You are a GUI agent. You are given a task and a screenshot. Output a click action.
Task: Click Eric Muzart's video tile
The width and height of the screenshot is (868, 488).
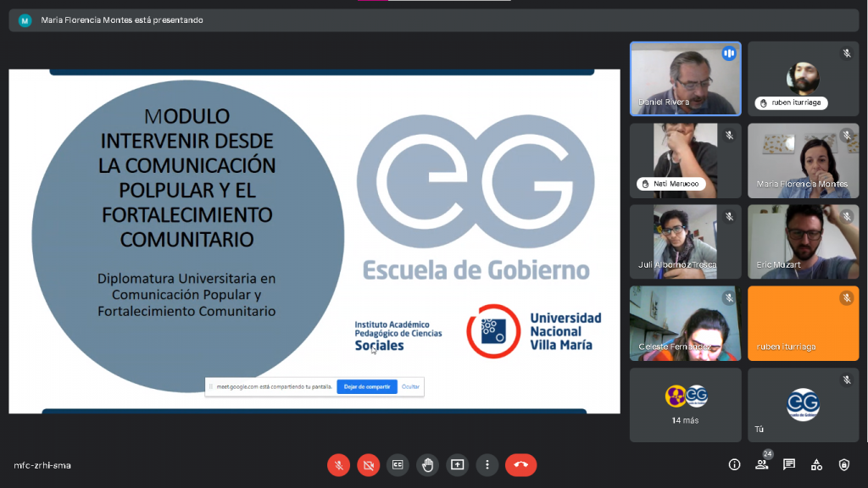click(803, 241)
